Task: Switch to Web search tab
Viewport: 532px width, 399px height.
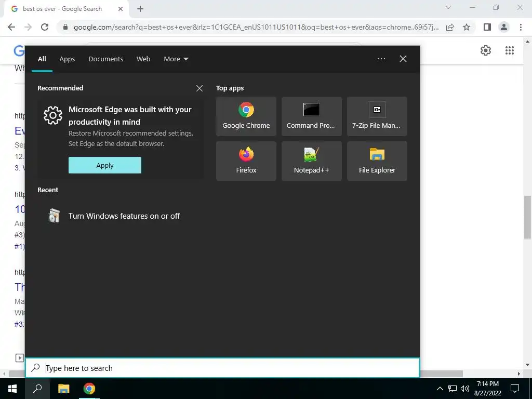Action: click(143, 59)
